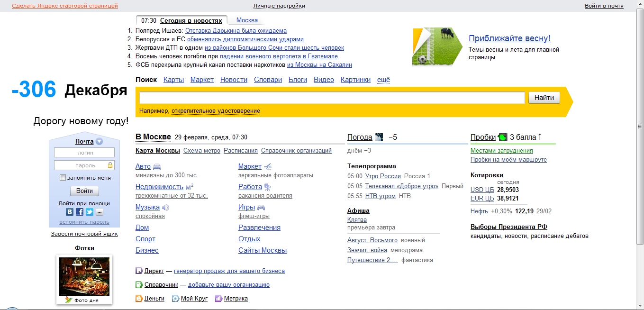Viewport: 644px width, 310px height.
Task: Click the gamepad icon next to Игры
Action: click(261, 208)
